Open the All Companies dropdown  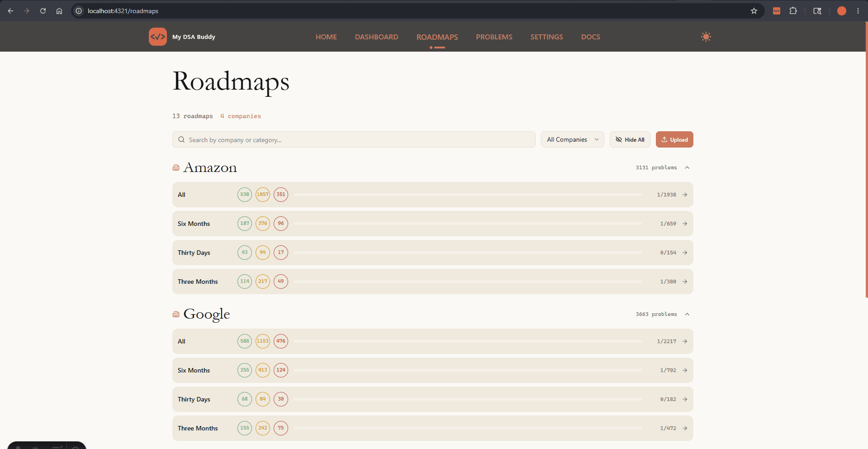pos(573,139)
